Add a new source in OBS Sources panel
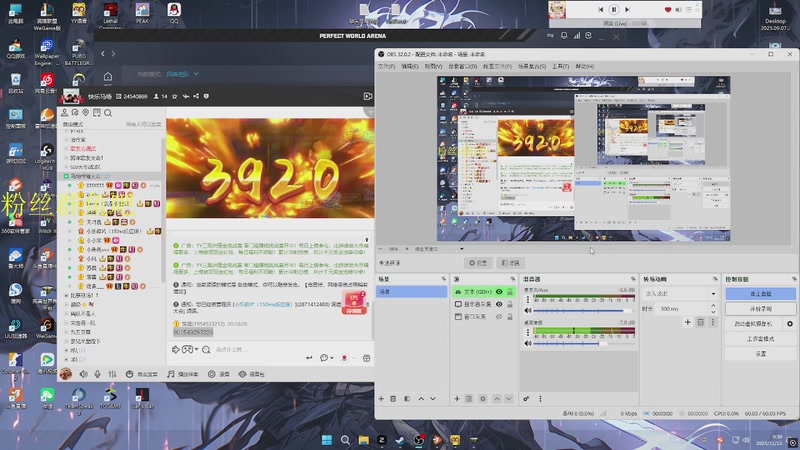The image size is (800, 450). pos(457,398)
